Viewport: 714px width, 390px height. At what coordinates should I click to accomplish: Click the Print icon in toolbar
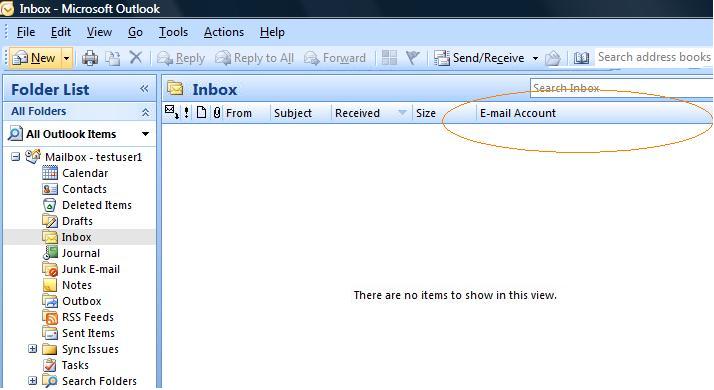tap(90, 58)
